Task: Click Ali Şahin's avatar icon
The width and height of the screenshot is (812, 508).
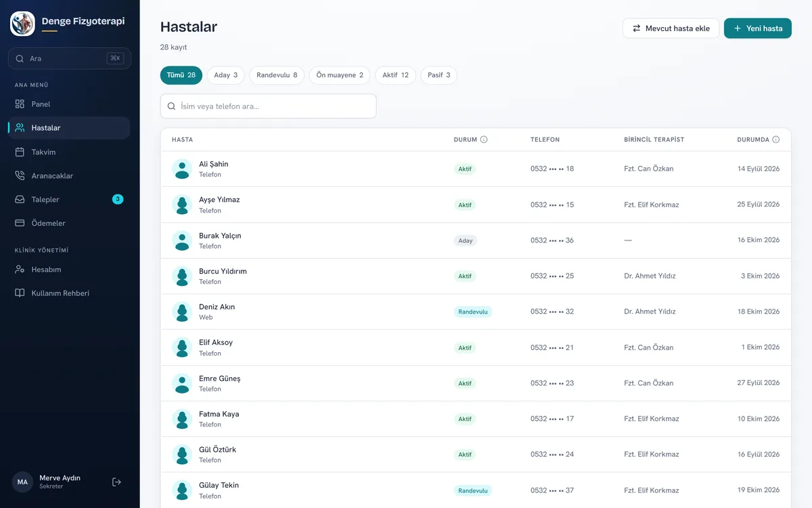Action: (x=182, y=169)
